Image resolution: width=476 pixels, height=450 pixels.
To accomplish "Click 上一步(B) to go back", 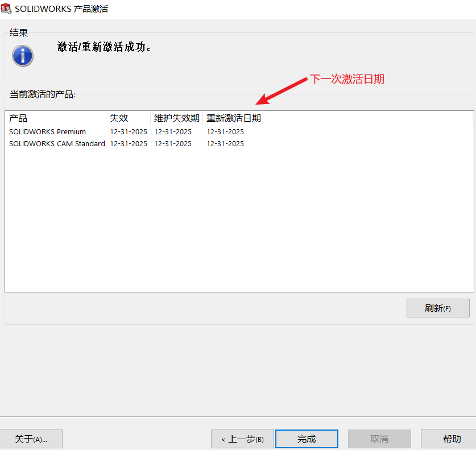I will (x=242, y=439).
